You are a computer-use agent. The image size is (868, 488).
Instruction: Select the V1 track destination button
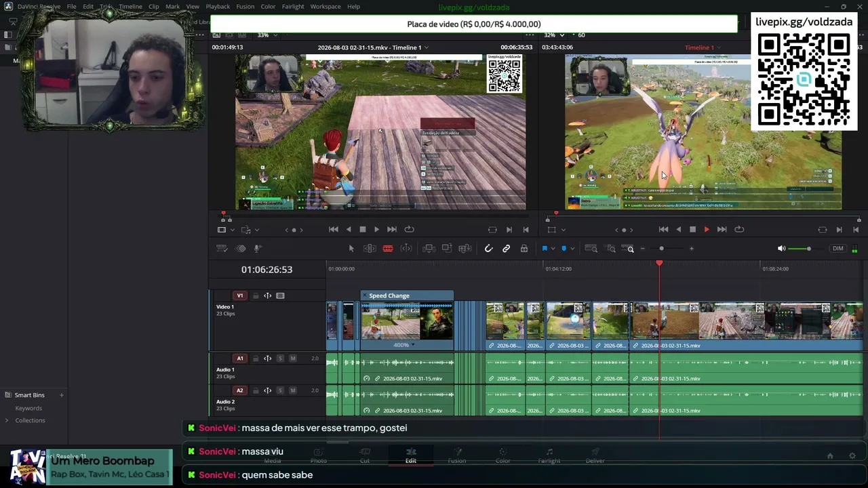pos(239,296)
